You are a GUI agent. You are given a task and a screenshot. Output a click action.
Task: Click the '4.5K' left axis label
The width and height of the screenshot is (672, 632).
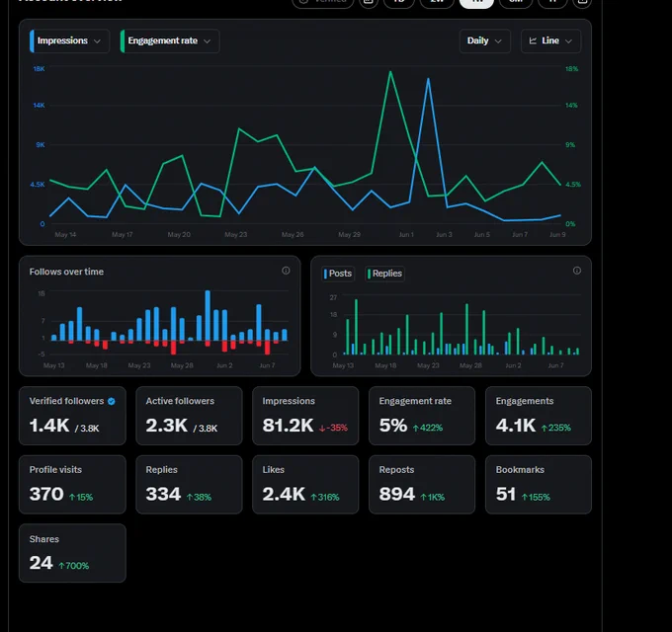coord(38,185)
